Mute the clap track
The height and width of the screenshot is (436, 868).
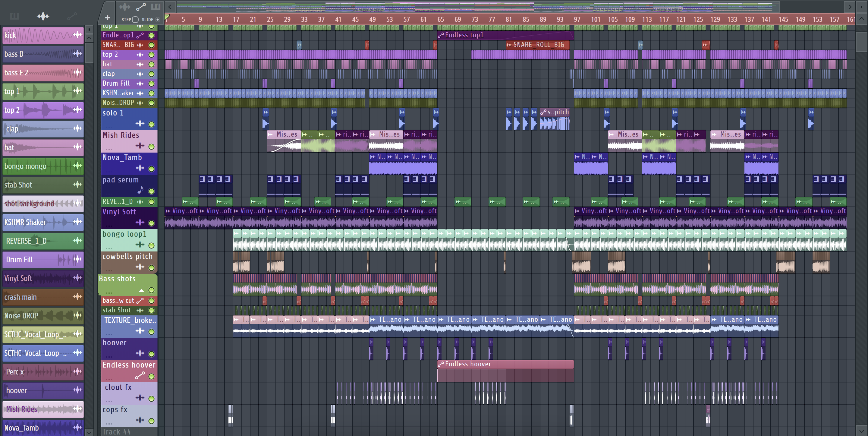click(152, 74)
